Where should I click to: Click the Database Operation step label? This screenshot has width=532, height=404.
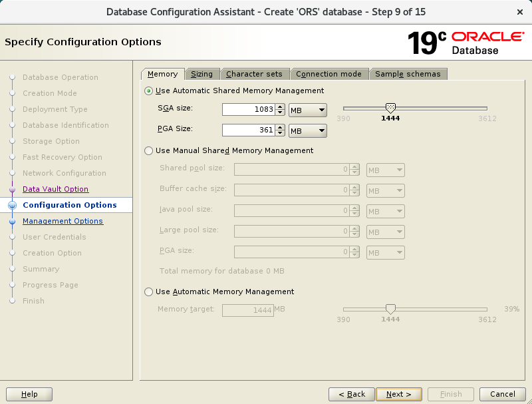click(61, 77)
